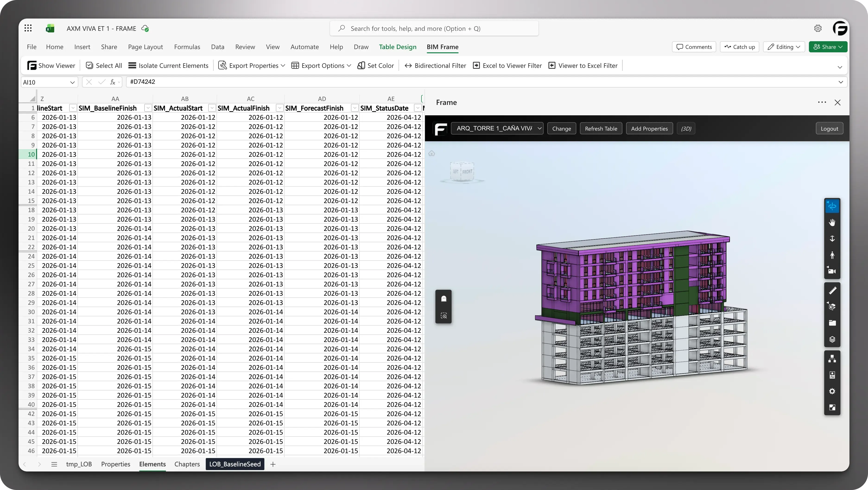This screenshot has height=490, width=868.
Task: Click the view cube in viewer
Action: point(462,171)
